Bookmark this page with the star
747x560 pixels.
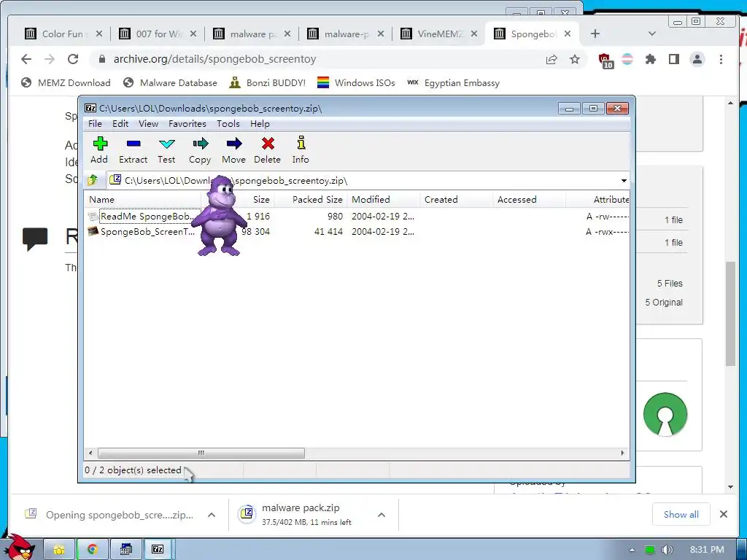(x=575, y=59)
